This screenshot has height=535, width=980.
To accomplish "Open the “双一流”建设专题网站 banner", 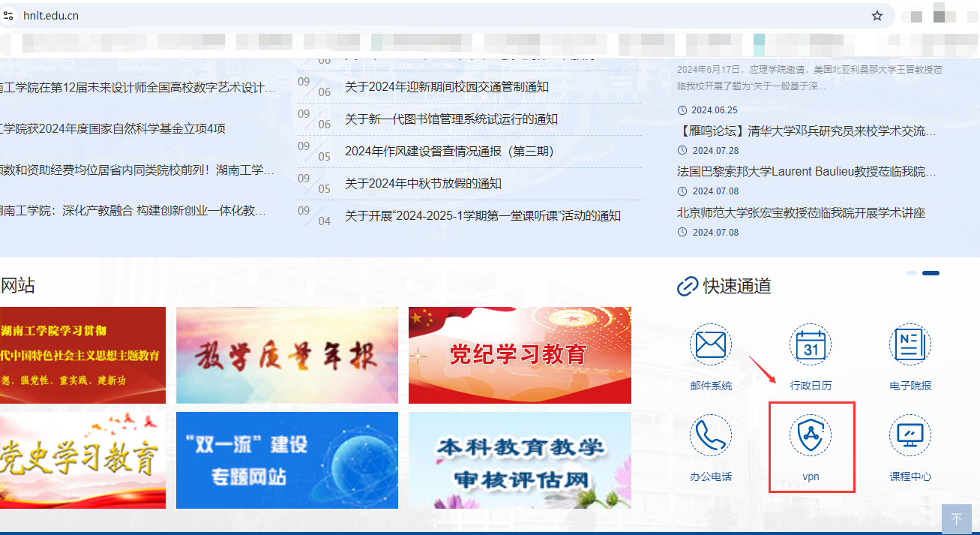I will pyautogui.click(x=286, y=460).
